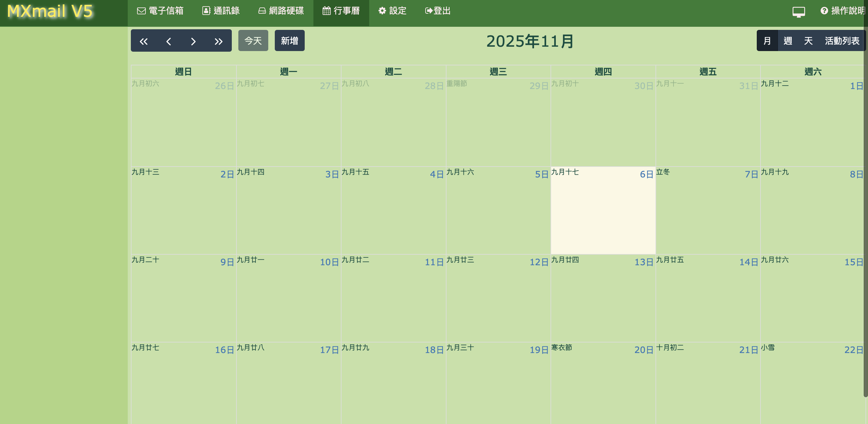Go to previous month arrow
Image resolution: width=868 pixels, height=424 pixels.
[x=169, y=41]
